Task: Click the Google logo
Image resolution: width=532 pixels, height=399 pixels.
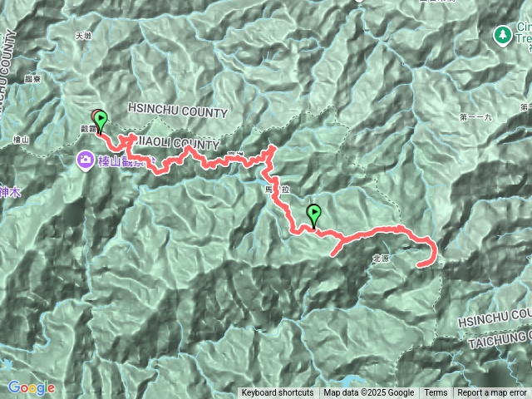Action: click(x=32, y=387)
